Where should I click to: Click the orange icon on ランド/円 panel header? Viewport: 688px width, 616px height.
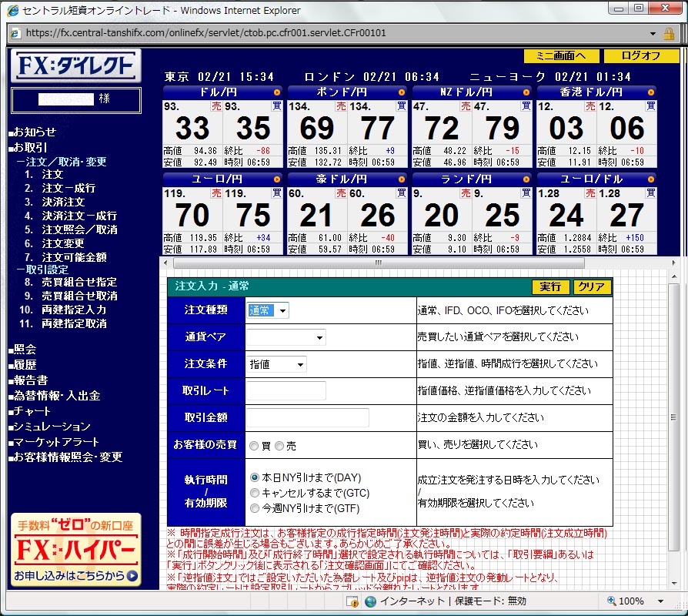[526, 179]
